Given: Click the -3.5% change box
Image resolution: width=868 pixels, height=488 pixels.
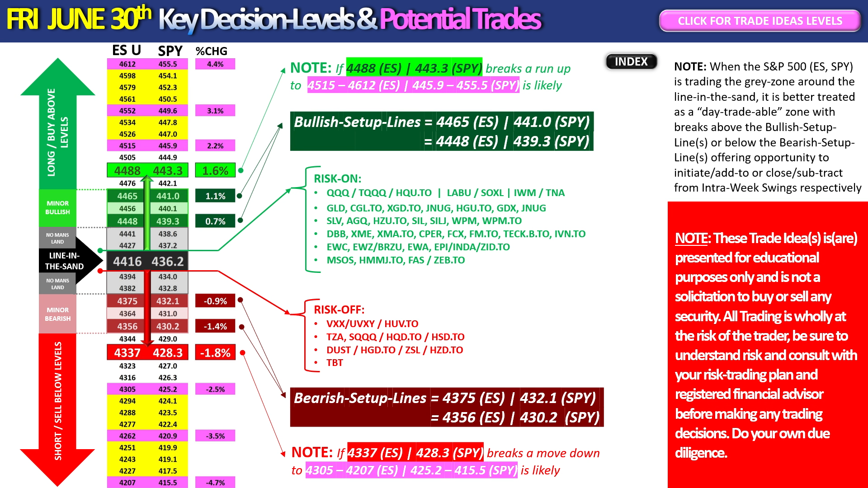Looking at the screenshot, I should click(215, 436).
